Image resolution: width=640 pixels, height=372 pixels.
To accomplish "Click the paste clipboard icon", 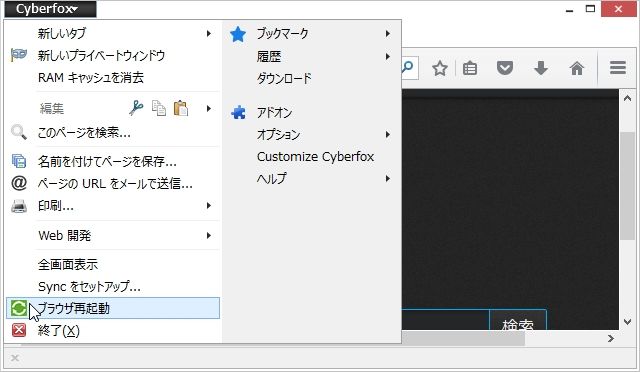I will tap(181, 108).
